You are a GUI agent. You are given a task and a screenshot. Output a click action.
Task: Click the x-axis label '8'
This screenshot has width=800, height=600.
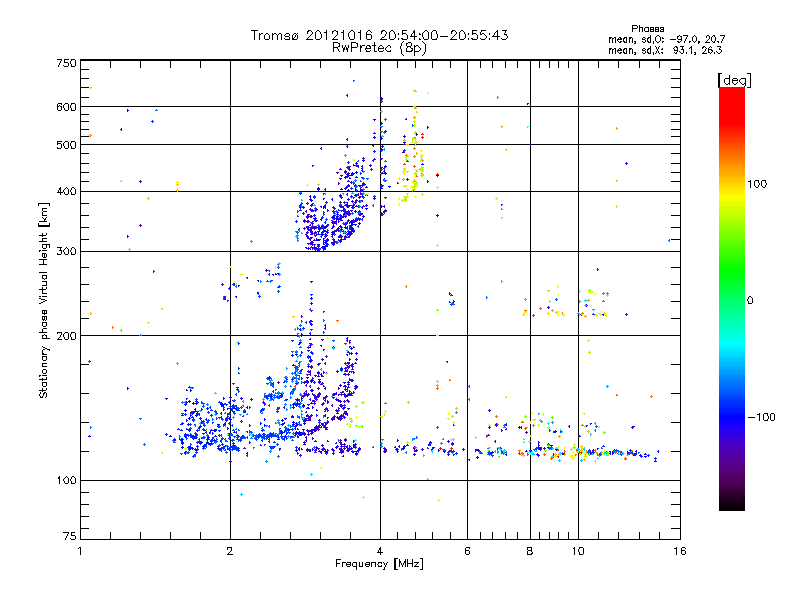(x=530, y=551)
